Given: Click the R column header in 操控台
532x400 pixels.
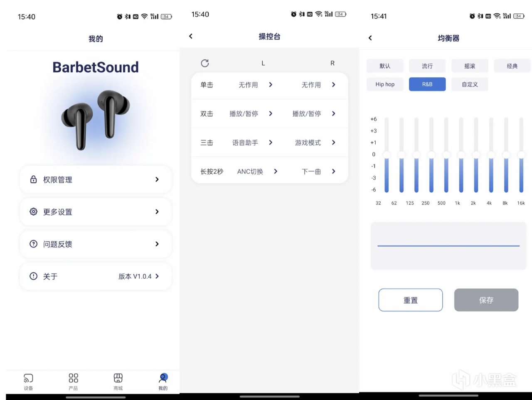Looking at the screenshot, I should pos(332,63).
